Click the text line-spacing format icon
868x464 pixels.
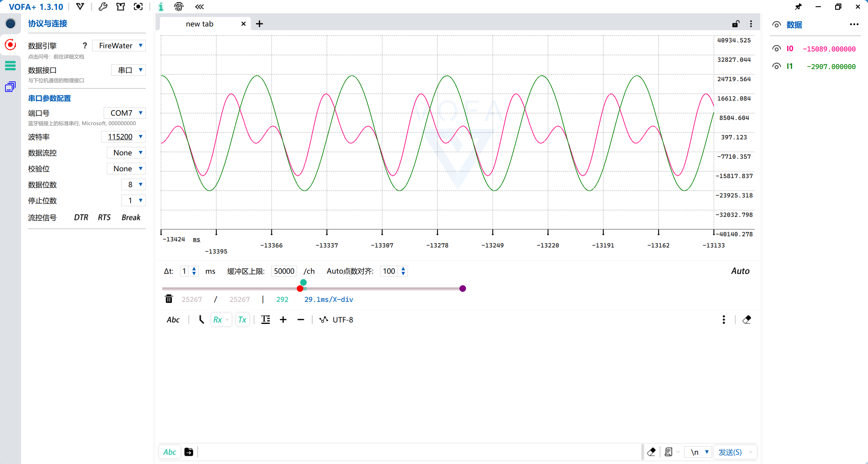pos(265,320)
